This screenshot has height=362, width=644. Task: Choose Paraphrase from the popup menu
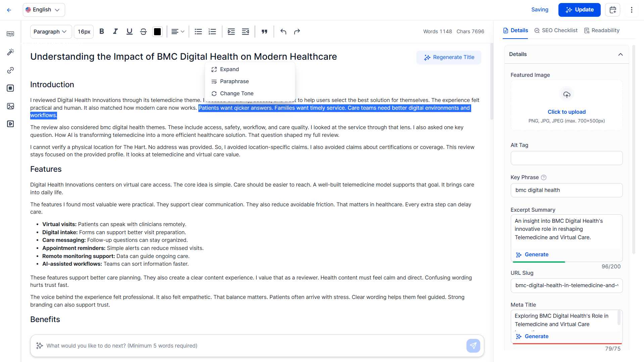pos(250,81)
